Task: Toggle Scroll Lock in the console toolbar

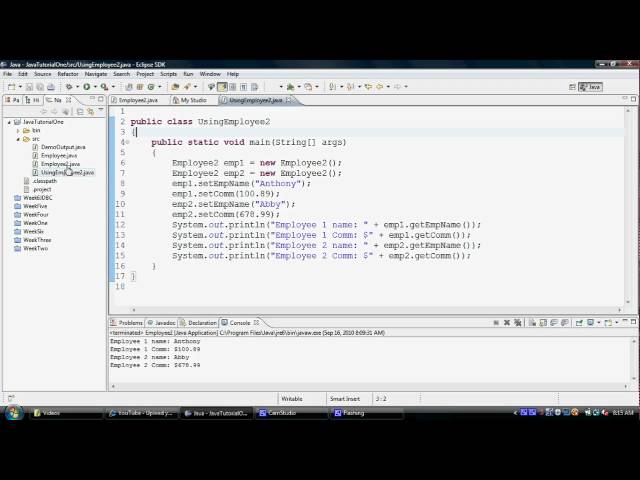Action: (543, 322)
